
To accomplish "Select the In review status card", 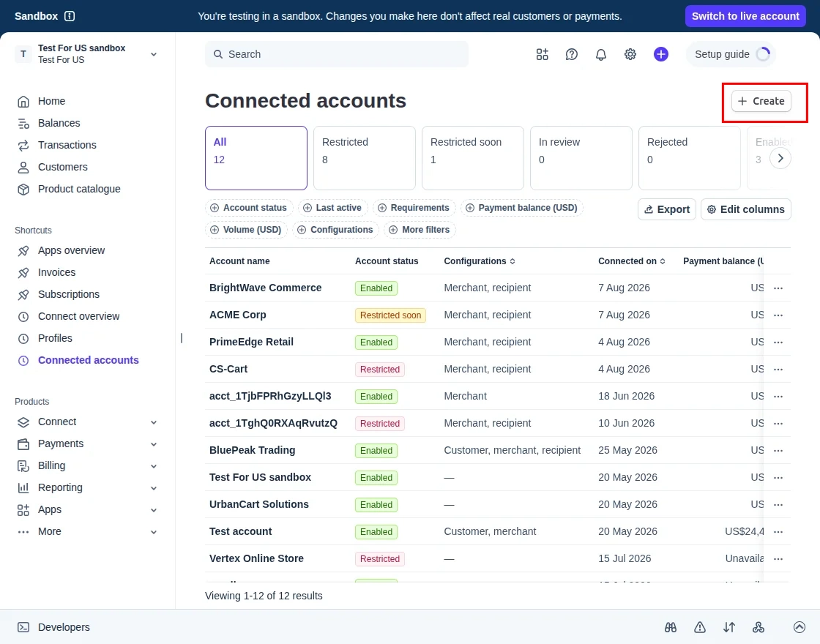I will [x=581, y=158].
